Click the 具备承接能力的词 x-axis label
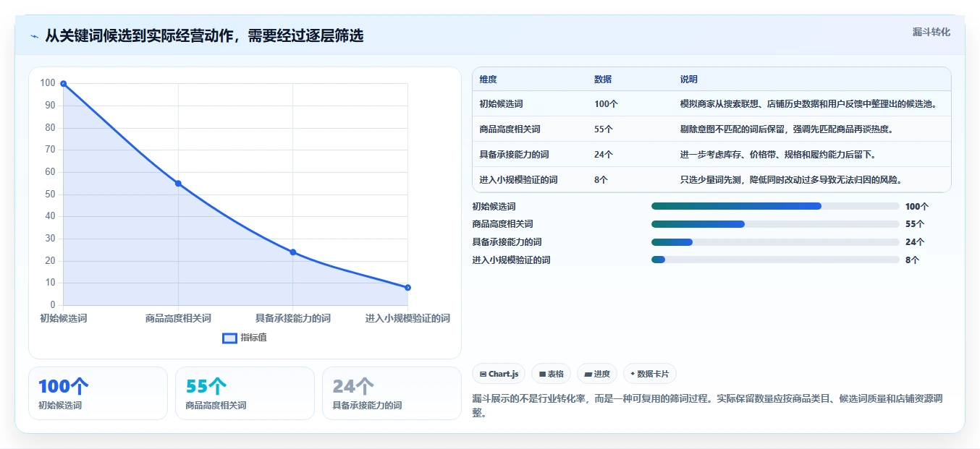Viewport: 980px width, 449px height. pyautogui.click(x=293, y=318)
